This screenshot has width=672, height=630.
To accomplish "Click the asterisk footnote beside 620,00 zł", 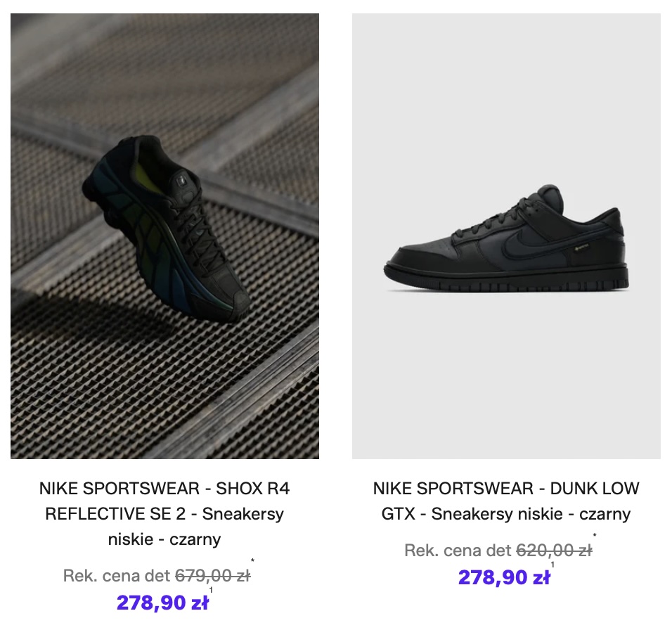I will pyautogui.click(x=595, y=536).
